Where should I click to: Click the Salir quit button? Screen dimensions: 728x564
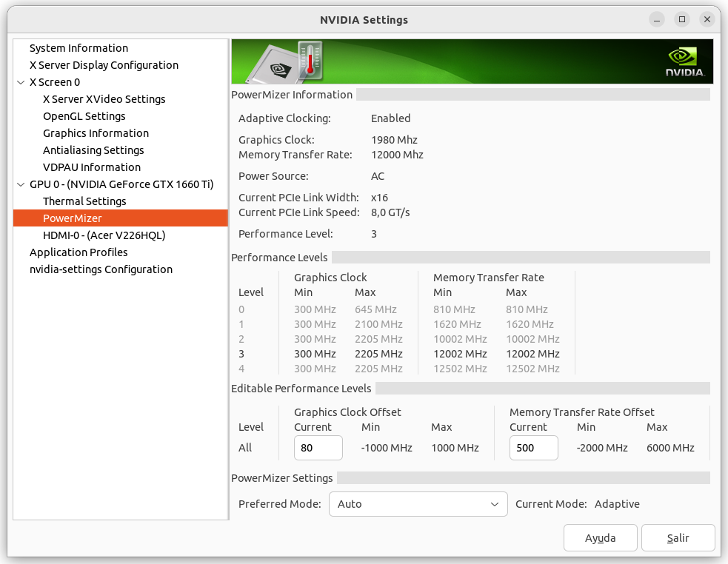click(x=678, y=538)
